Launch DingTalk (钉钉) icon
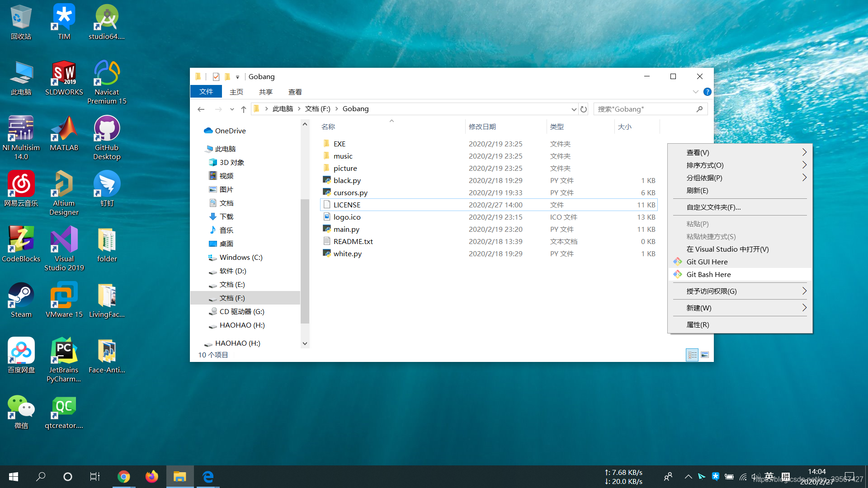The width and height of the screenshot is (868, 488). click(x=107, y=189)
